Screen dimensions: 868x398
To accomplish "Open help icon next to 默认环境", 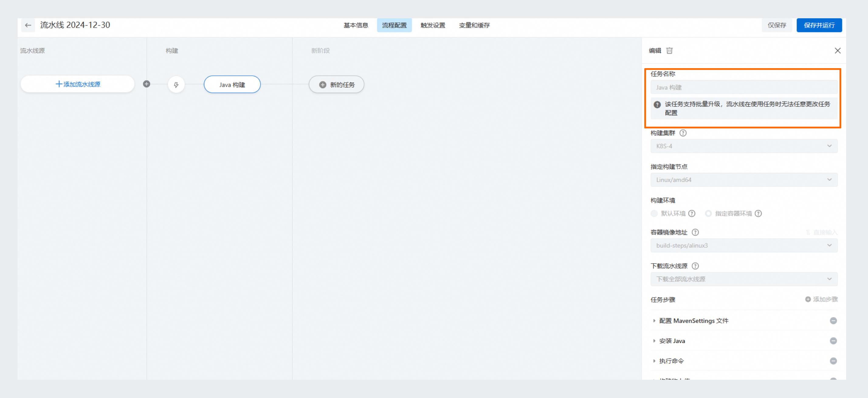I will (691, 214).
